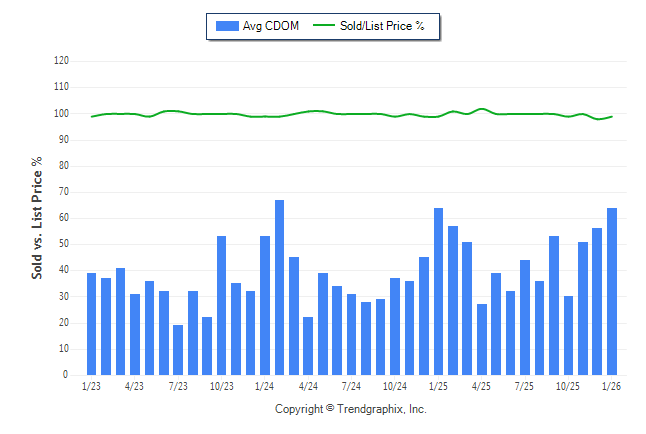Click the 1/24 x-axis label

tap(265, 386)
